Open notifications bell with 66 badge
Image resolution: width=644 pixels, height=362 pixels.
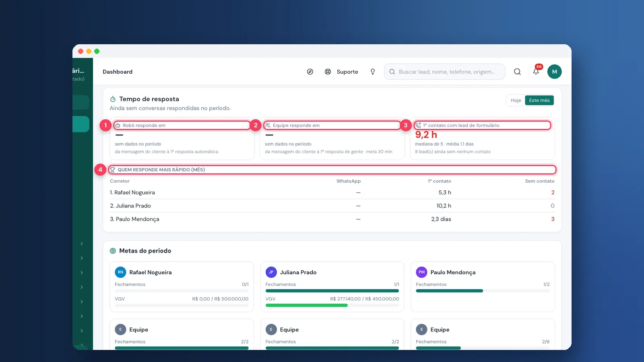pos(536,71)
